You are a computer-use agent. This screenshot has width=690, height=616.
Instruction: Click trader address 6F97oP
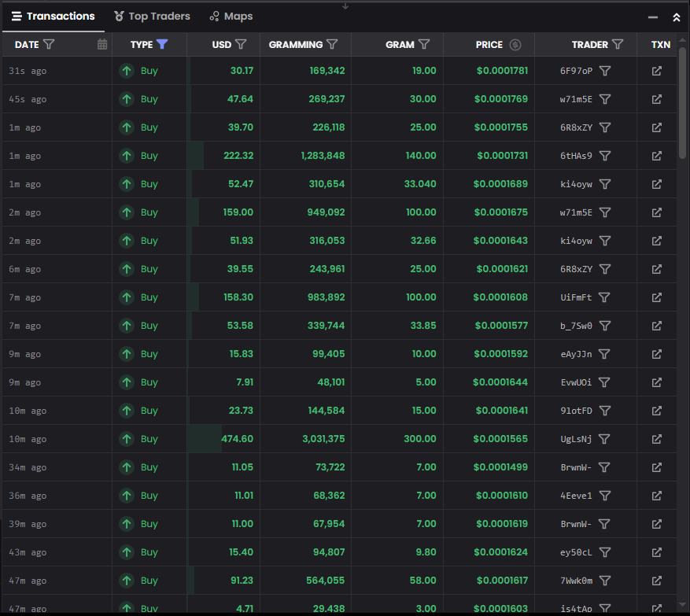576,71
